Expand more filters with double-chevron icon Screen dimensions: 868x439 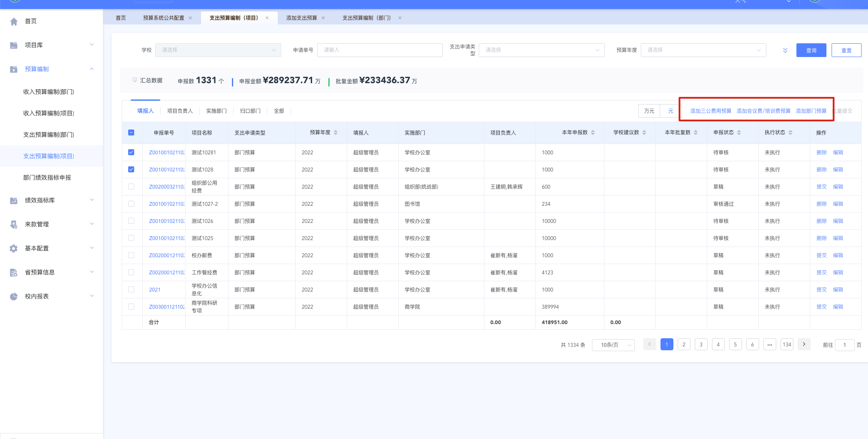click(785, 51)
